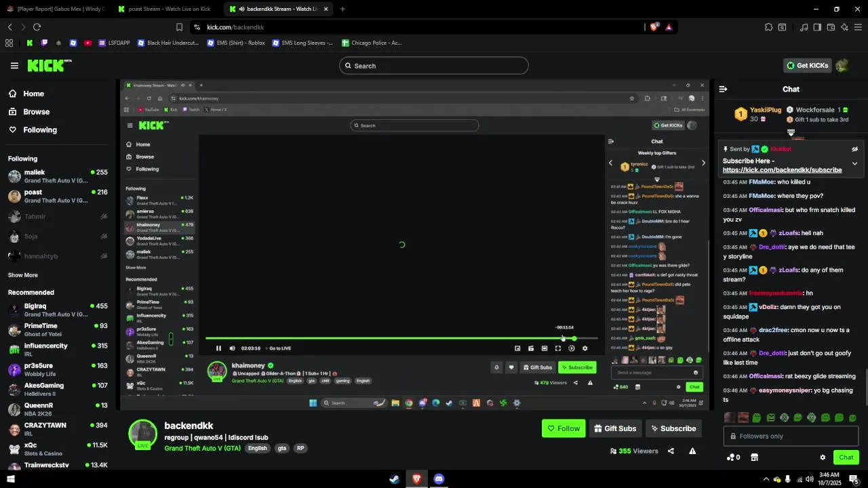Share the backendkk stream
Image resolution: width=868 pixels, height=488 pixels.
coord(671,451)
